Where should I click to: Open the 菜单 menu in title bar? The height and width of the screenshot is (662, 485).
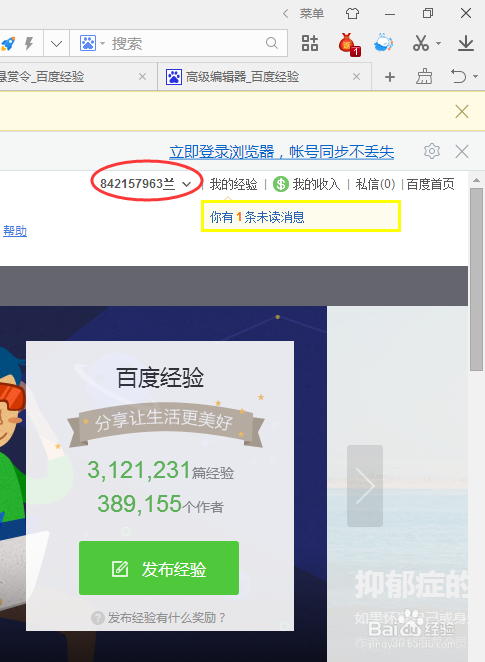[x=312, y=14]
